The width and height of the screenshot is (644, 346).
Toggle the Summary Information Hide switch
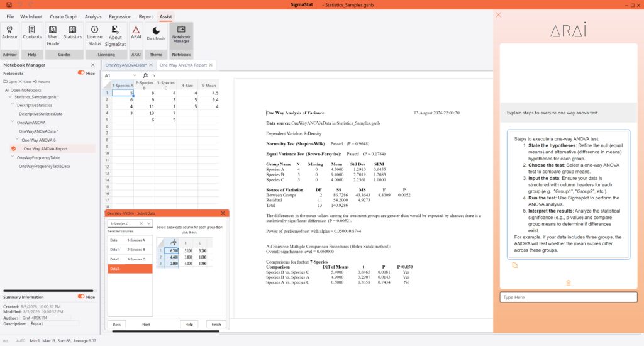(81, 296)
